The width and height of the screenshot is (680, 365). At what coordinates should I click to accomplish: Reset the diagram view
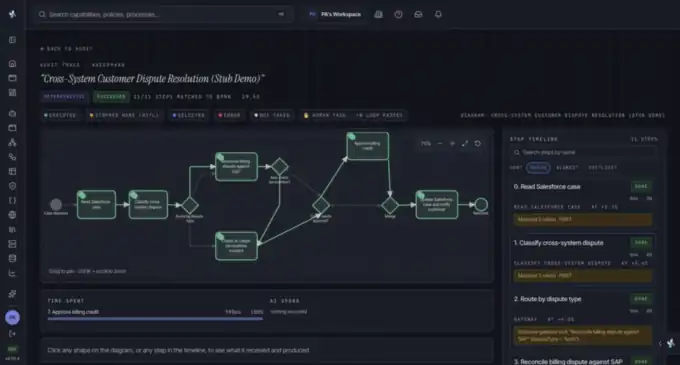(x=477, y=143)
